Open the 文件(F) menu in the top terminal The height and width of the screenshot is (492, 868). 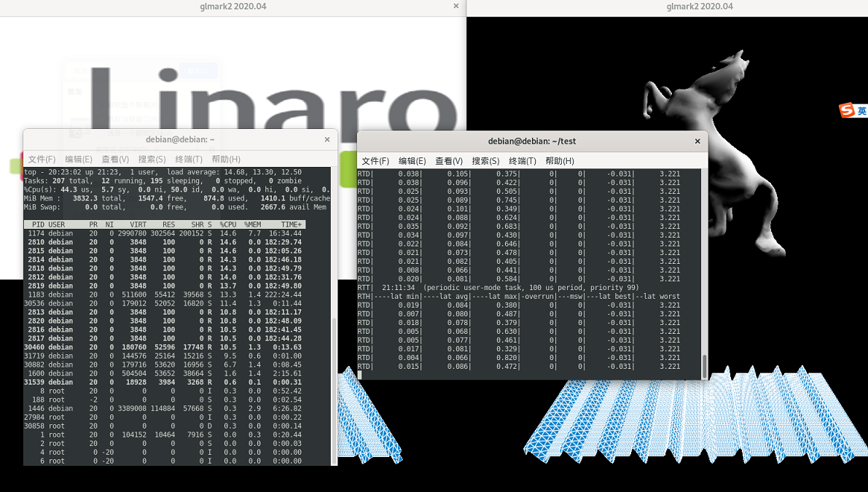click(42, 159)
